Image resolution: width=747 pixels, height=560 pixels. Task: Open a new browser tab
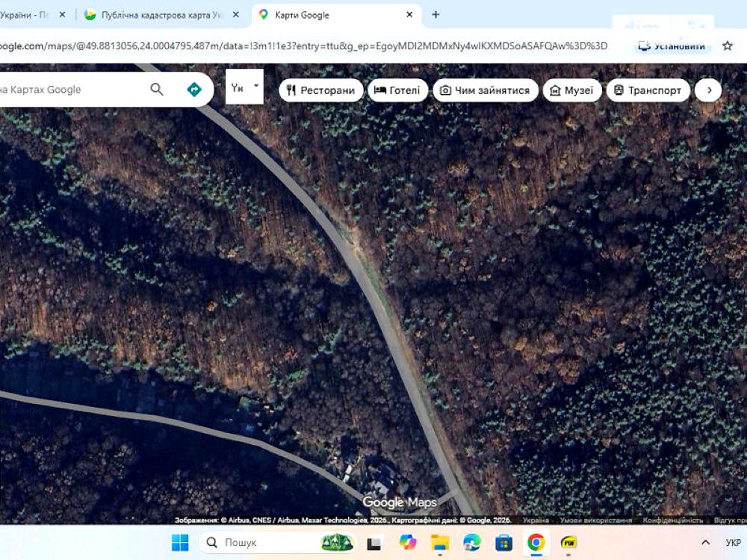click(436, 15)
